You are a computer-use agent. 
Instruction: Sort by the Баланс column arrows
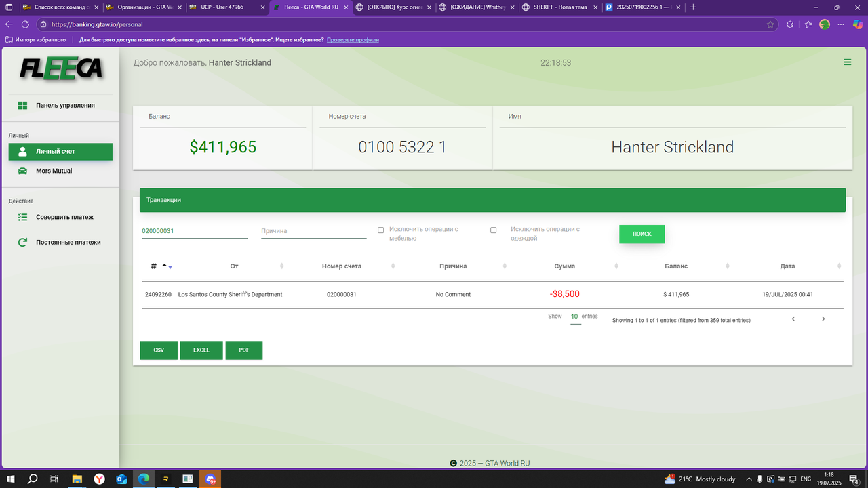tap(728, 266)
